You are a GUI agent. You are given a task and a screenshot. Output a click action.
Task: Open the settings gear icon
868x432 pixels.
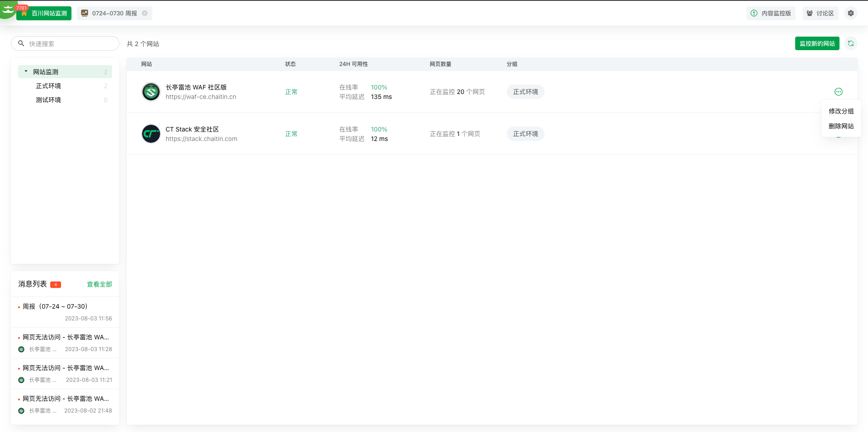(850, 13)
